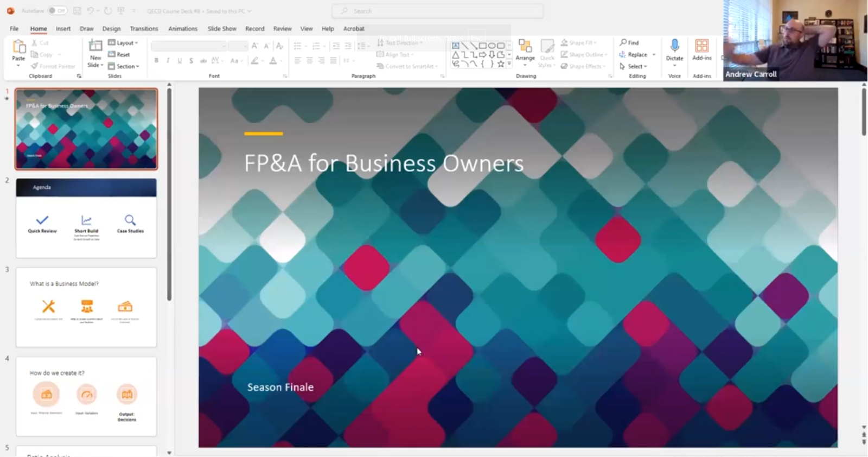The width and height of the screenshot is (868, 457).
Task: Select the Agenda slide thumbnail
Action: click(86, 218)
